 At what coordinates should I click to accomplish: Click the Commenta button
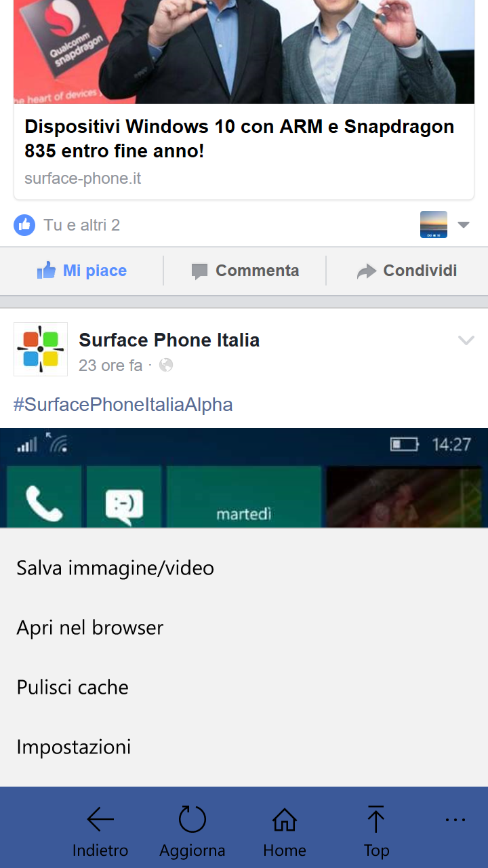point(245,271)
